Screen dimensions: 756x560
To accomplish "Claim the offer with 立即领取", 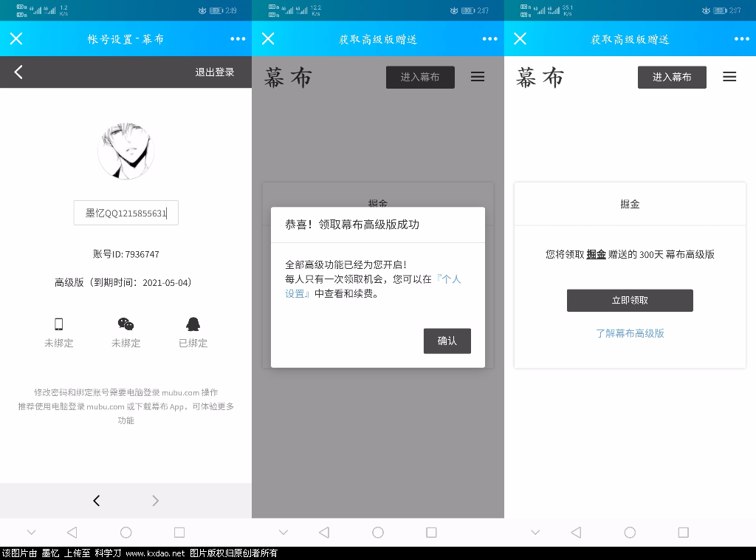I will pyautogui.click(x=630, y=301).
